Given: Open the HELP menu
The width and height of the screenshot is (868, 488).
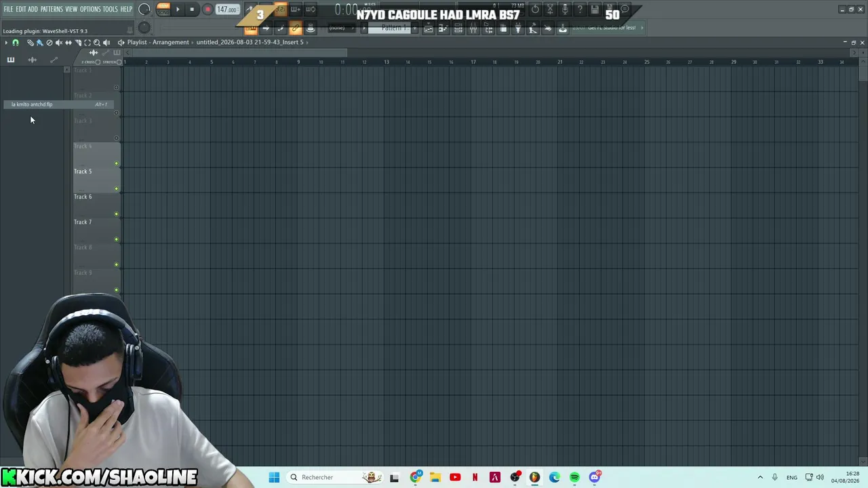Looking at the screenshot, I should (x=127, y=9).
